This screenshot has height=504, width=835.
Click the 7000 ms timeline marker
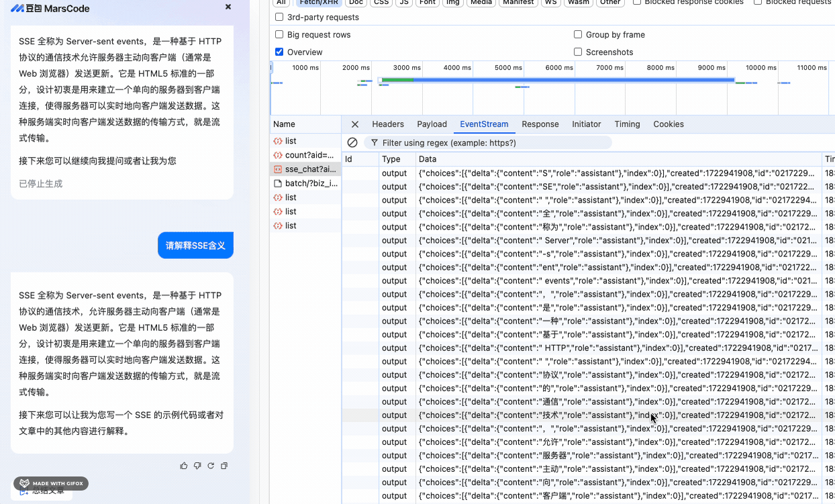click(609, 68)
